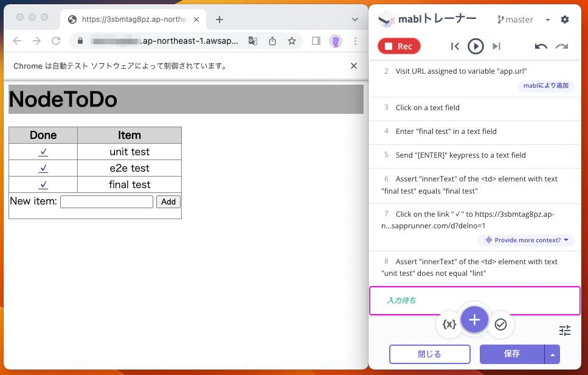This screenshot has height=375, width=588.
Task: Stop recording by toggling the Rec button
Action: [399, 46]
